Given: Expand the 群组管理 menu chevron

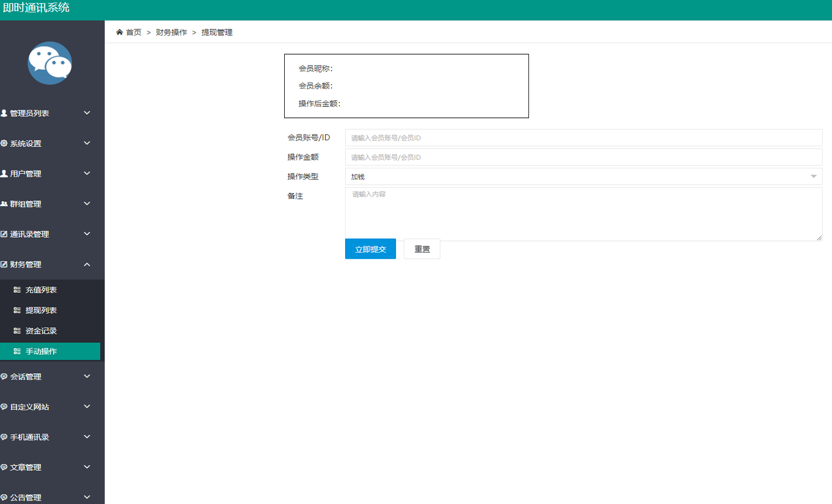Looking at the screenshot, I should coord(87,204).
